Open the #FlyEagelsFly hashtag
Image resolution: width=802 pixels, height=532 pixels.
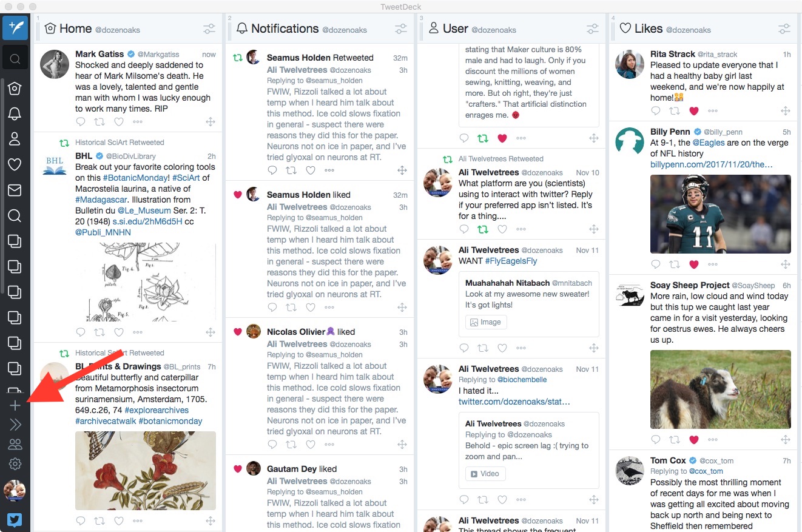[x=511, y=261]
